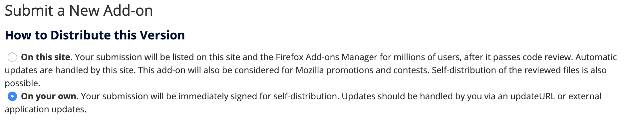Click 'Automatic' at end of first line

pyautogui.click(x=596, y=57)
